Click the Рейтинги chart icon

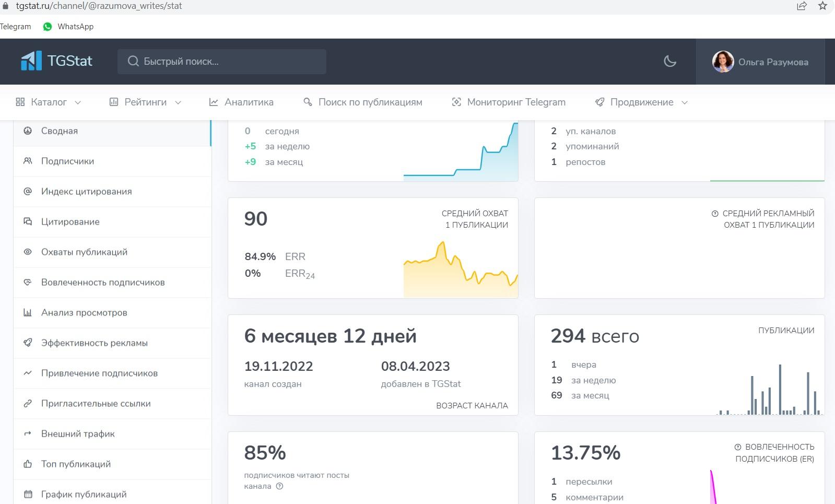[114, 102]
